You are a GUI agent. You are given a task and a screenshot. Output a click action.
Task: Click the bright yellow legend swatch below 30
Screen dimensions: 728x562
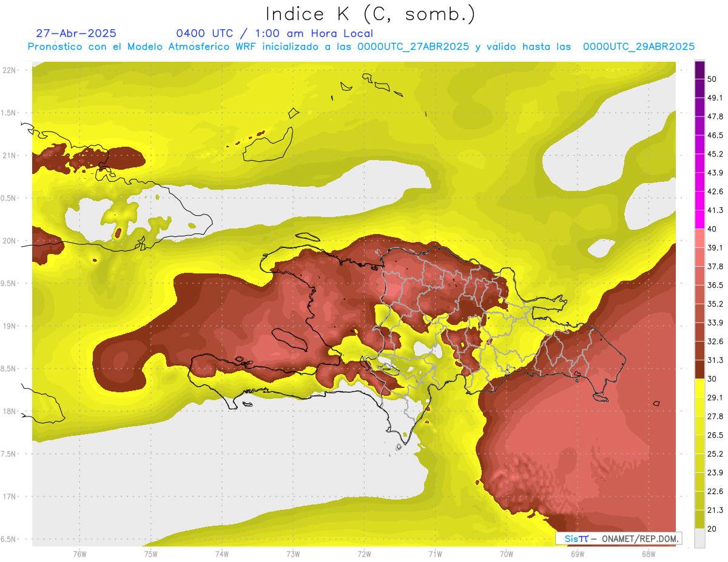(699, 388)
